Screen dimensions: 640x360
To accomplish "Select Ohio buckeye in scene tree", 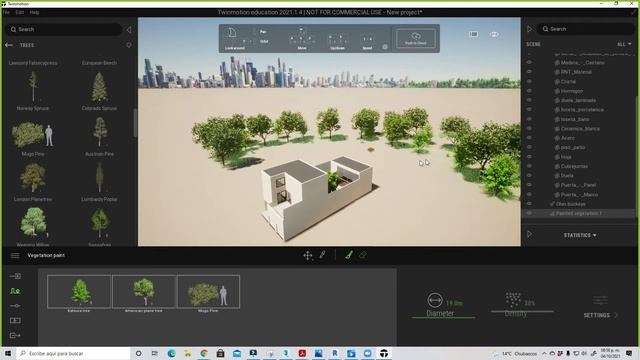I will tap(571, 204).
